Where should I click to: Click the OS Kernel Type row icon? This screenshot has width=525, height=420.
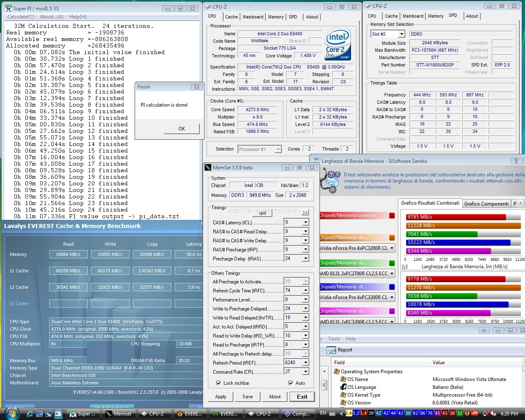[344, 395]
